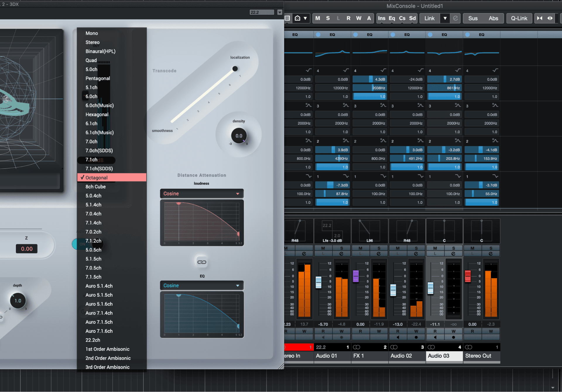Click the monitor speaker icon on Audio 03
The height and width of the screenshot is (392, 562).
tap(435, 337)
